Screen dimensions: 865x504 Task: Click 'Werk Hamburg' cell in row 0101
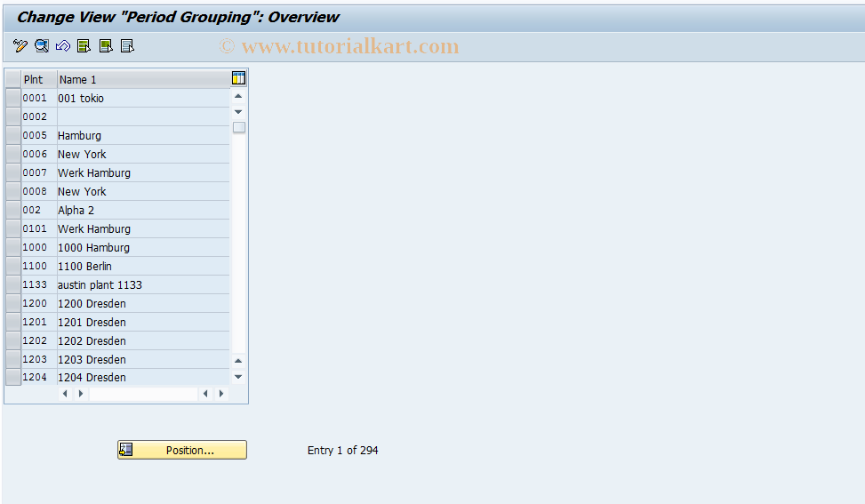click(143, 228)
